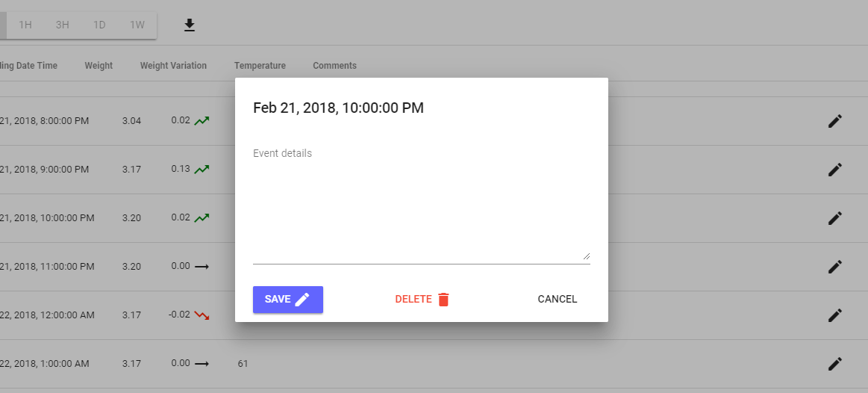This screenshot has width=868, height=393.
Task: Save the event with the Save button
Action: pyautogui.click(x=288, y=300)
